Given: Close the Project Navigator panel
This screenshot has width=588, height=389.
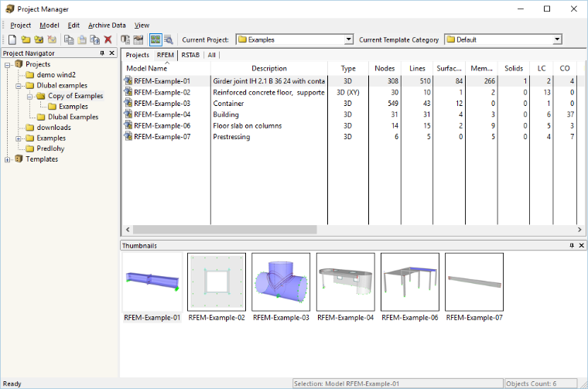Looking at the screenshot, I should coord(111,53).
